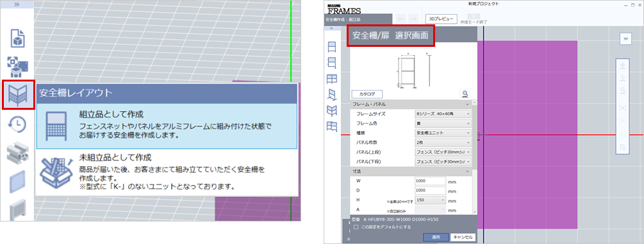Viewport: 644px width, 244px height.
Task: Open the パネル(下段) dropdown
Action: (x=443, y=161)
